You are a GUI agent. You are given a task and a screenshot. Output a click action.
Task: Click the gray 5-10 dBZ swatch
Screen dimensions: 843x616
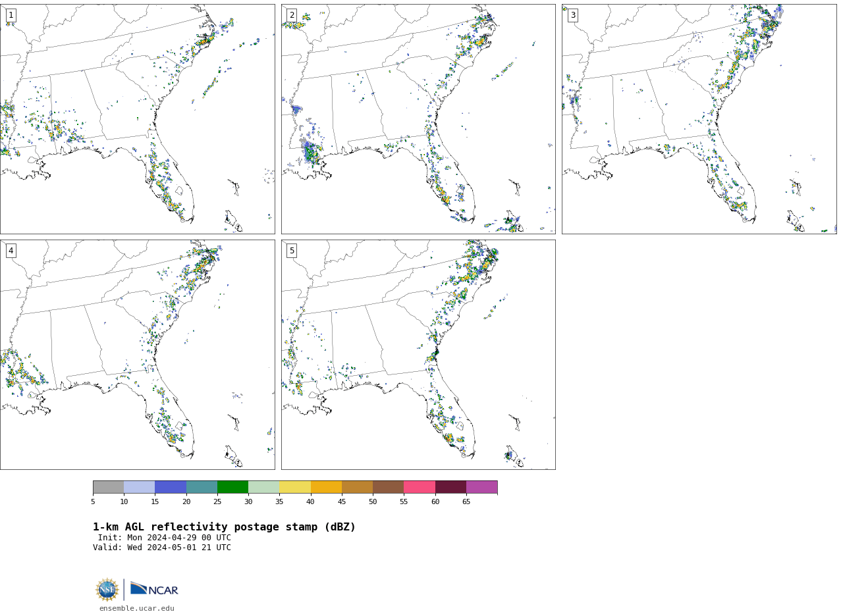(108, 487)
